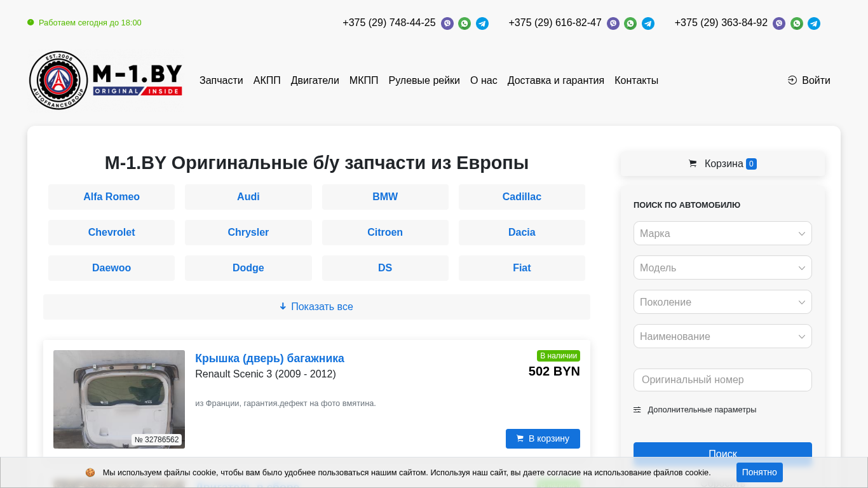The height and width of the screenshot is (488, 868).
Task: Click the Renault Scenic 3 (2009 - 2012) text
Action: coord(266,374)
